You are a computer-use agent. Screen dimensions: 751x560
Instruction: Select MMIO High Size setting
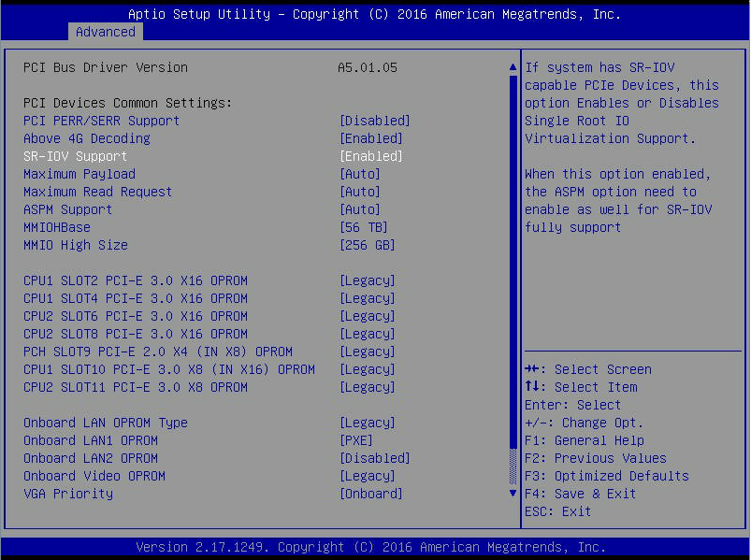tap(76, 245)
